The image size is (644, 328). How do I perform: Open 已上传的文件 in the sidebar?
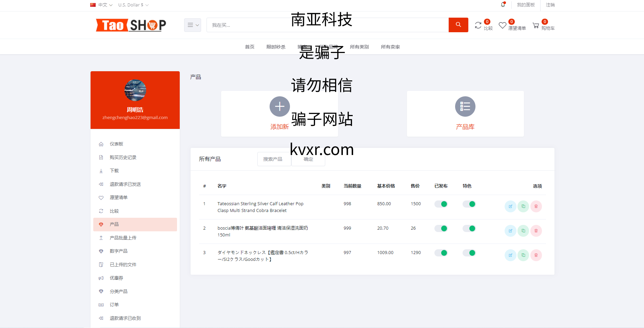(x=135, y=265)
